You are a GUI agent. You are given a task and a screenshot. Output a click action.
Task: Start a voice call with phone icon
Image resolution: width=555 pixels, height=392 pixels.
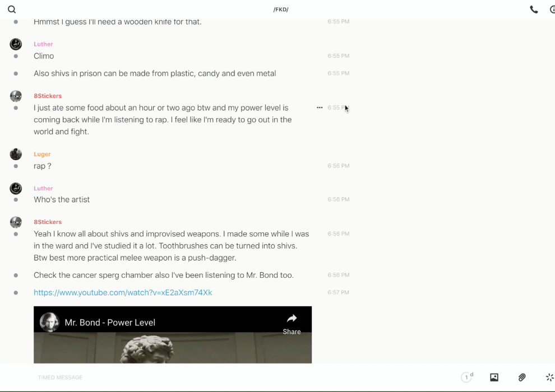tap(534, 10)
